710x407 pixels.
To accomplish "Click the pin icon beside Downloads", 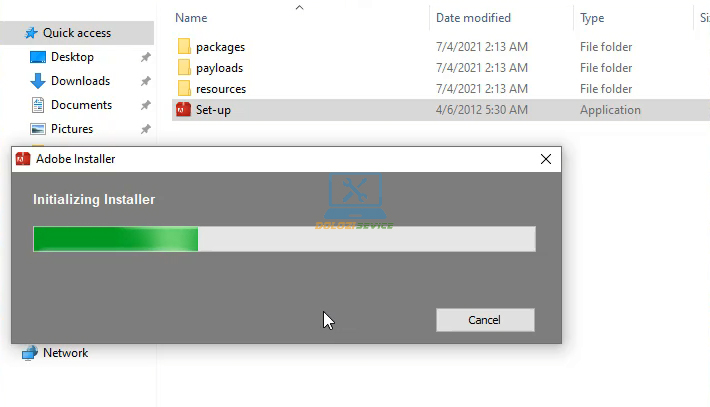I will coord(145,81).
